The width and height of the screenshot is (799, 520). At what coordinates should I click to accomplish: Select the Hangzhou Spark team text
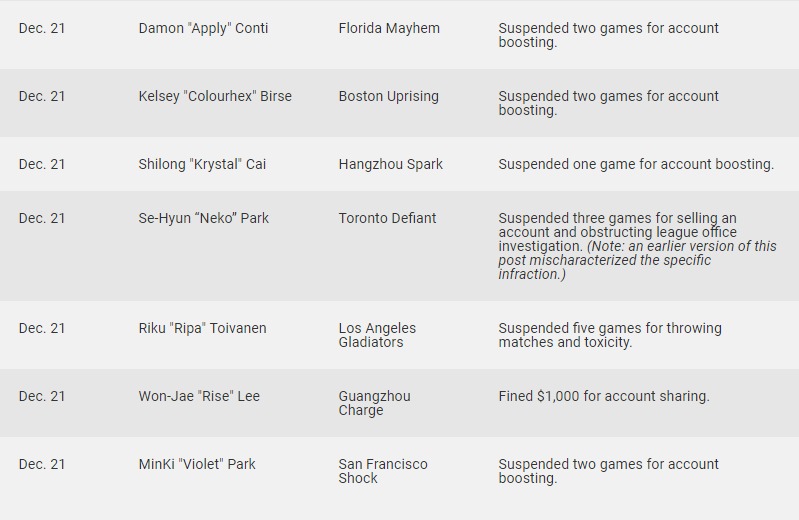[x=390, y=164]
